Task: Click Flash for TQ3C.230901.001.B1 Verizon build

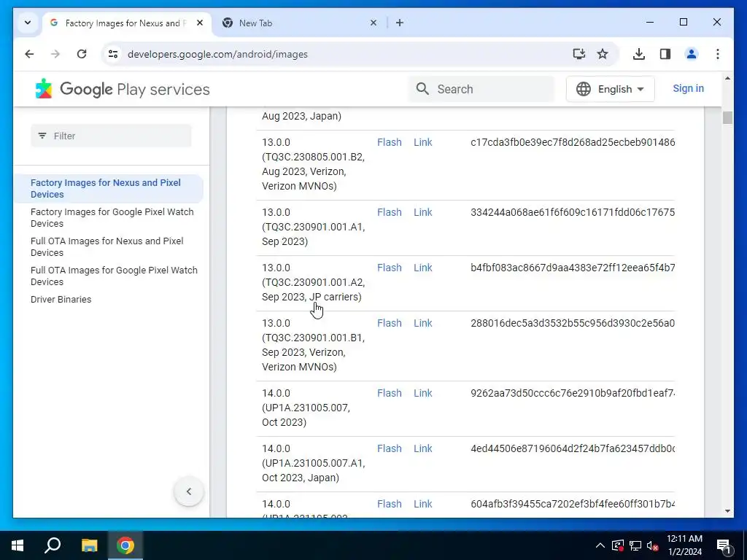Action: (390, 323)
